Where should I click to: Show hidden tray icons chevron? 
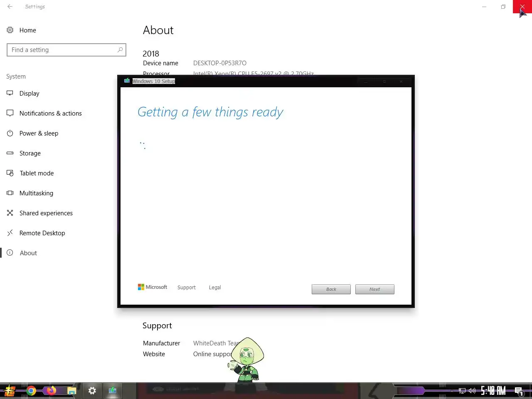tap(452, 391)
